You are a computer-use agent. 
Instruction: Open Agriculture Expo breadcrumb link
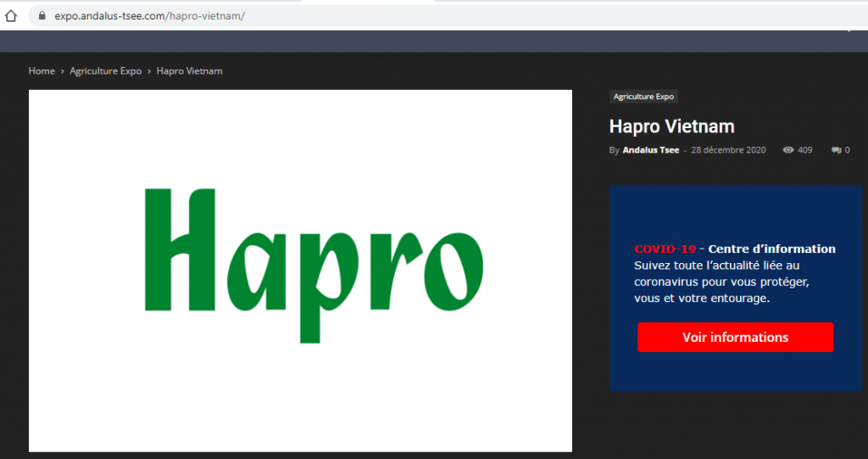[106, 71]
